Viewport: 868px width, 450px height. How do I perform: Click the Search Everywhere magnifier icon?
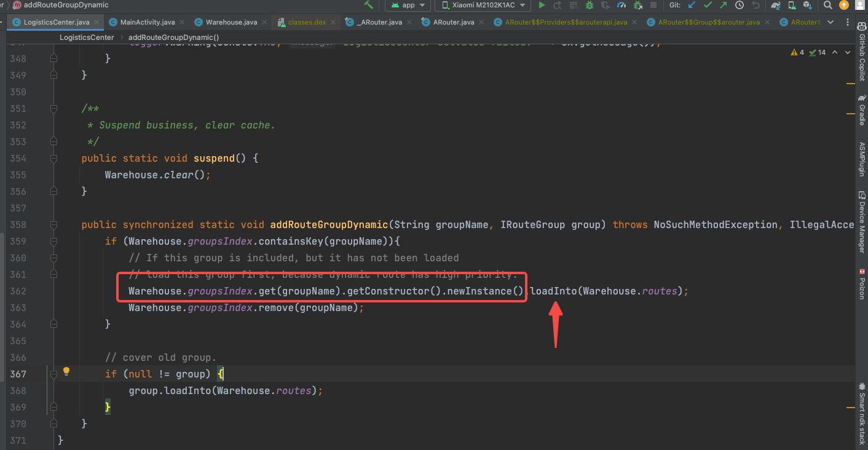point(828,5)
